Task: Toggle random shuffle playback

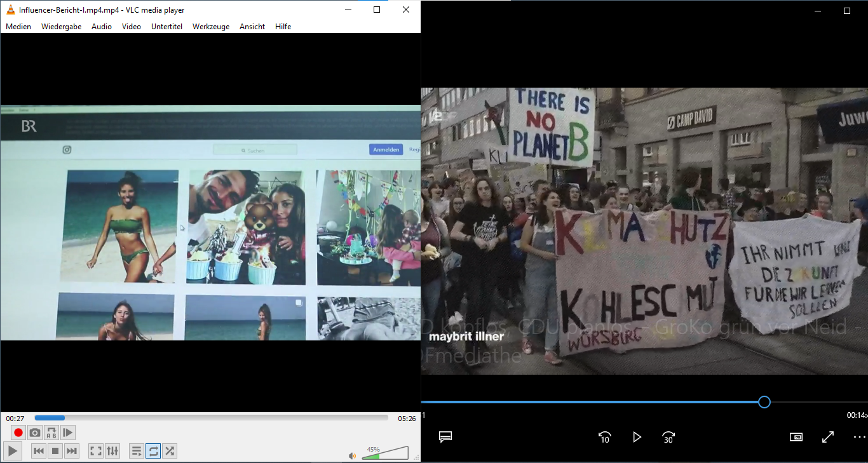Action: [170, 451]
